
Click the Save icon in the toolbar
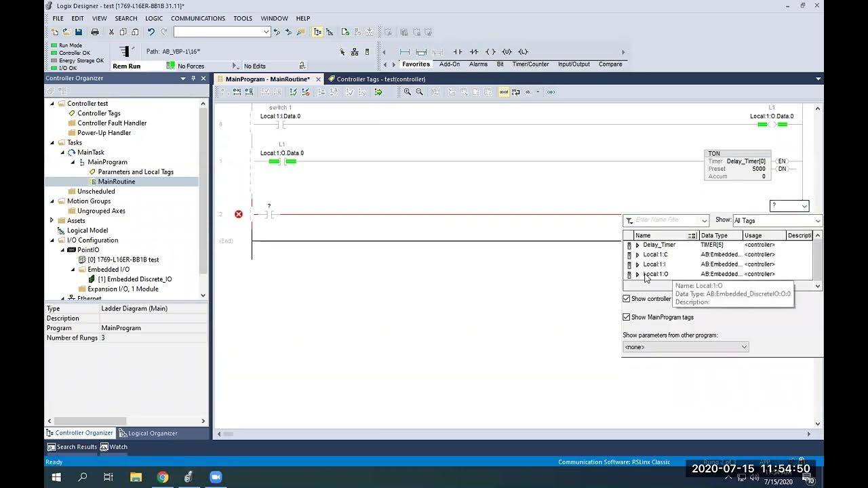tap(79, 32)
